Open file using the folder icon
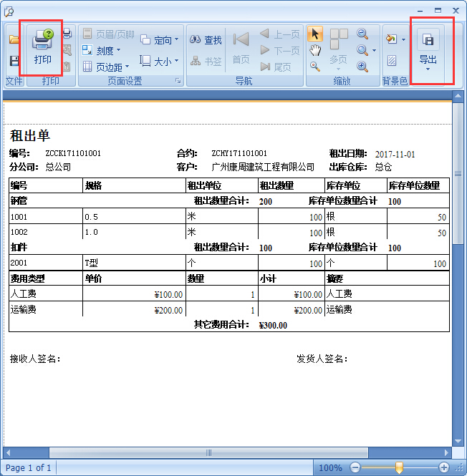 pos(14,39)
